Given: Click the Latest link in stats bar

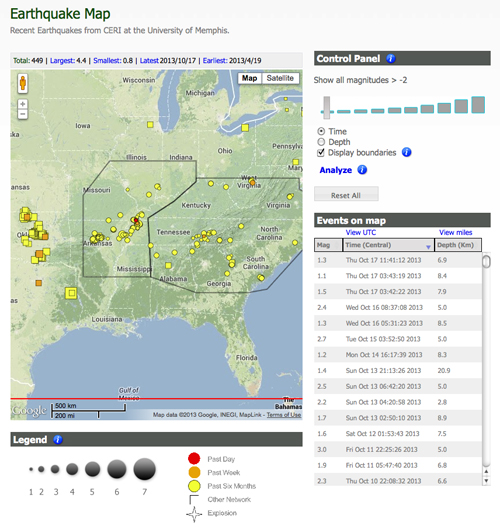Looking at the screenshot, I should pyautogui.click(x=149, y=61).
